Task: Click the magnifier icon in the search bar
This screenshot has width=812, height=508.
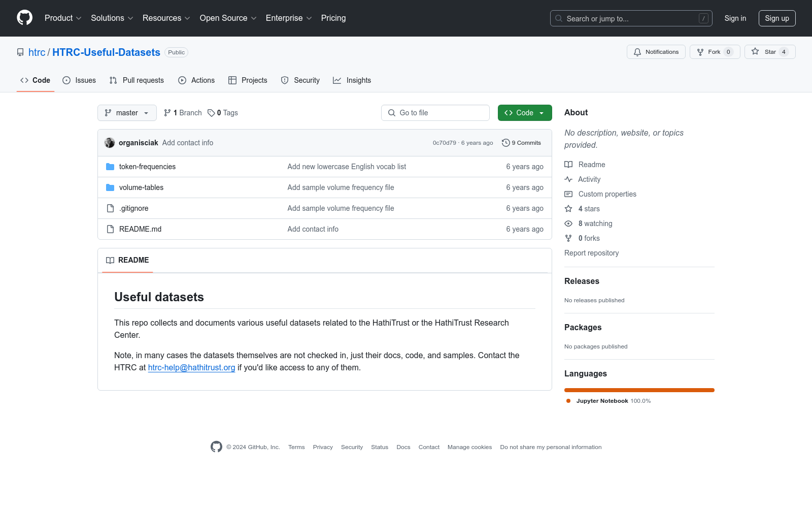Action: click(x=559, y=18)
